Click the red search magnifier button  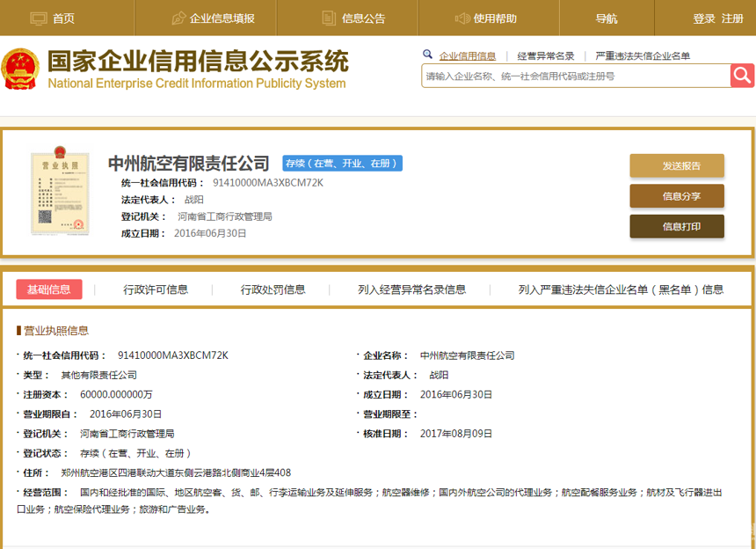pos(742,76)
